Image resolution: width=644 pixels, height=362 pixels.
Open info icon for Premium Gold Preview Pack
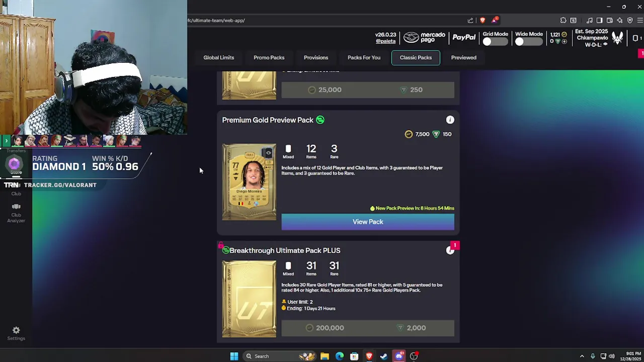(450, 120)
